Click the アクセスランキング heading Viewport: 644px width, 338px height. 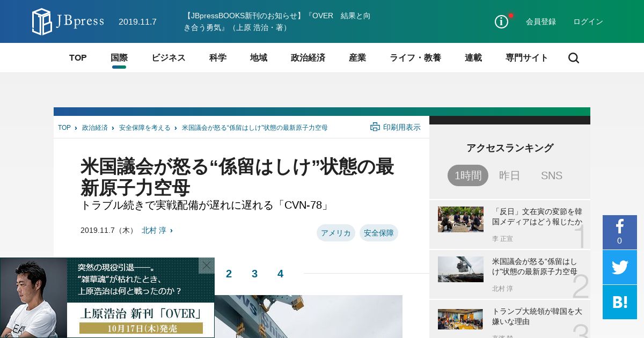[510, 148]
